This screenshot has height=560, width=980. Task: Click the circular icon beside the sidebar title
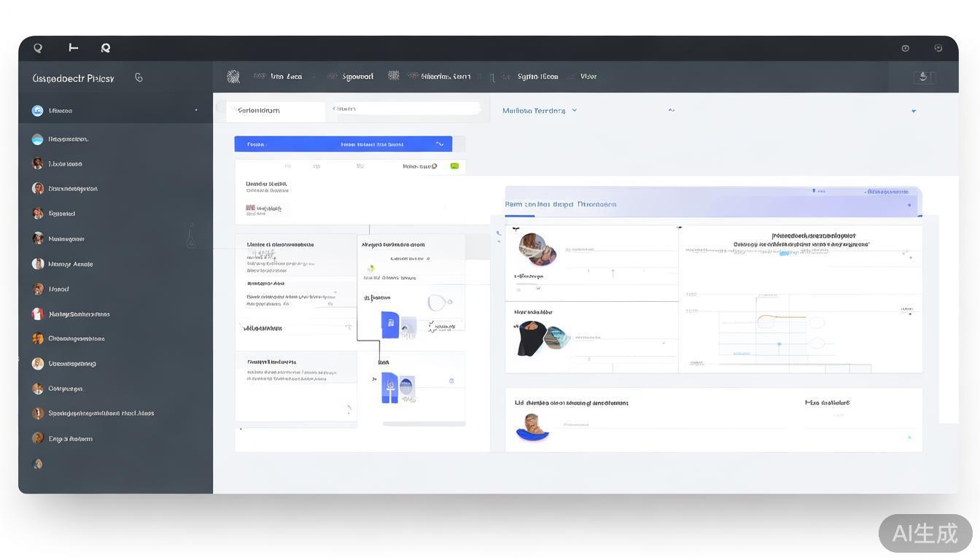(139, 78)
